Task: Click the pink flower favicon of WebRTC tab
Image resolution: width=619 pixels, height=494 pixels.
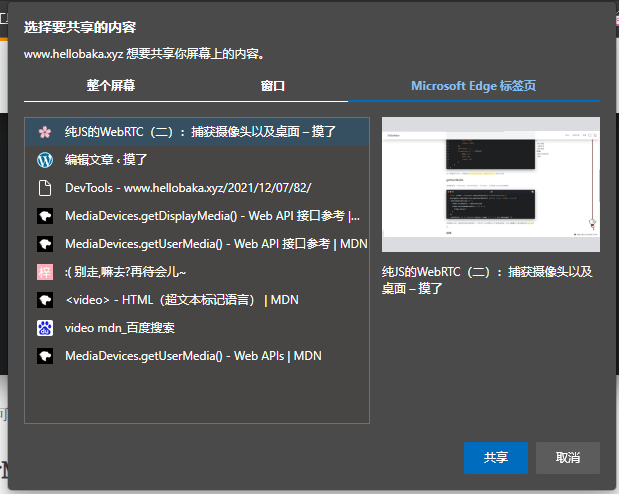Action: tap(45, 132)
